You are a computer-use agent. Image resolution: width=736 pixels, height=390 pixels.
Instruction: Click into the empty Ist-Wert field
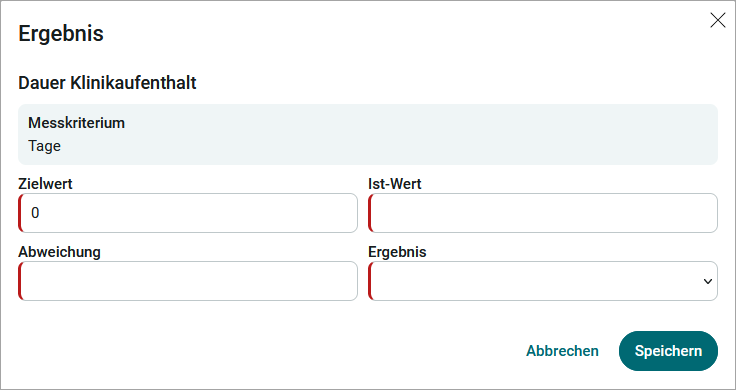(x=543, y=213)
